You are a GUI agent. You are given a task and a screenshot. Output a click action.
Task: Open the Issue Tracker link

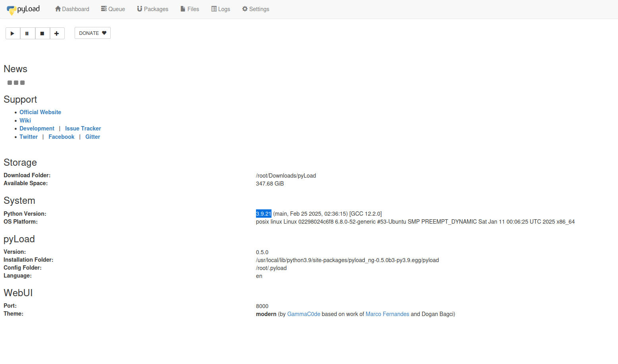tap(83, 128)
